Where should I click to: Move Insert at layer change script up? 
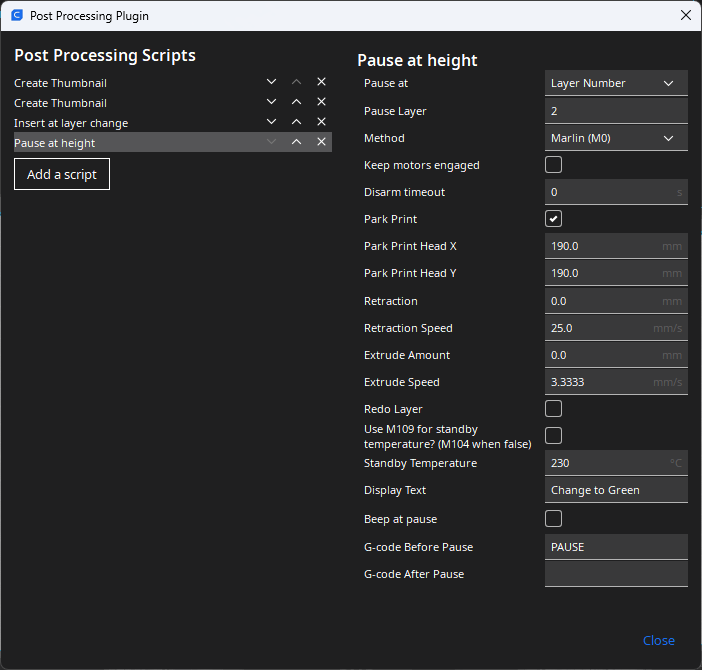coord(296,122)
